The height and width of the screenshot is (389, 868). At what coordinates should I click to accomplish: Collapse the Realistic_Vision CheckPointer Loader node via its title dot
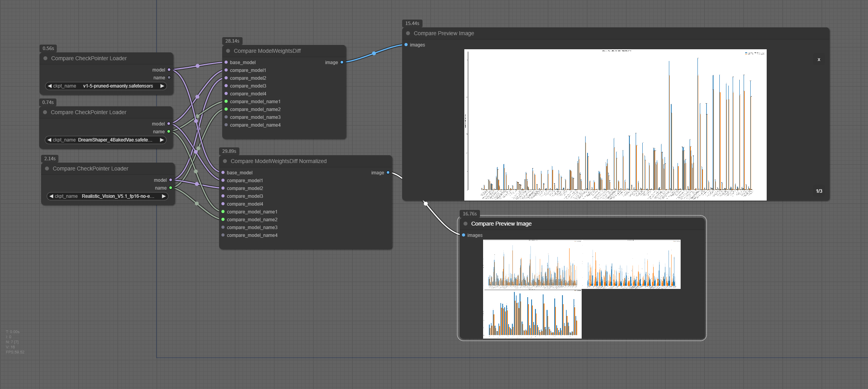(47, 169)
